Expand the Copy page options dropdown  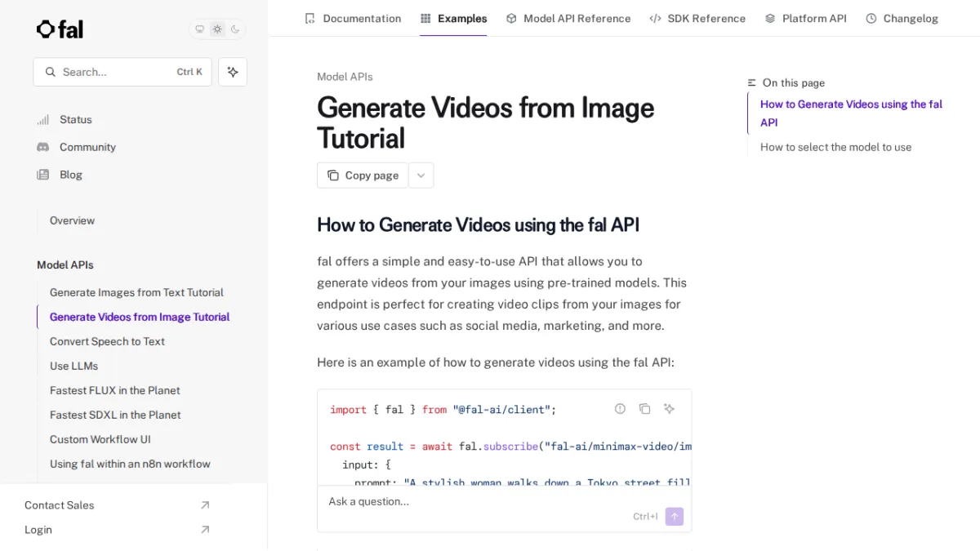(421, 176)
